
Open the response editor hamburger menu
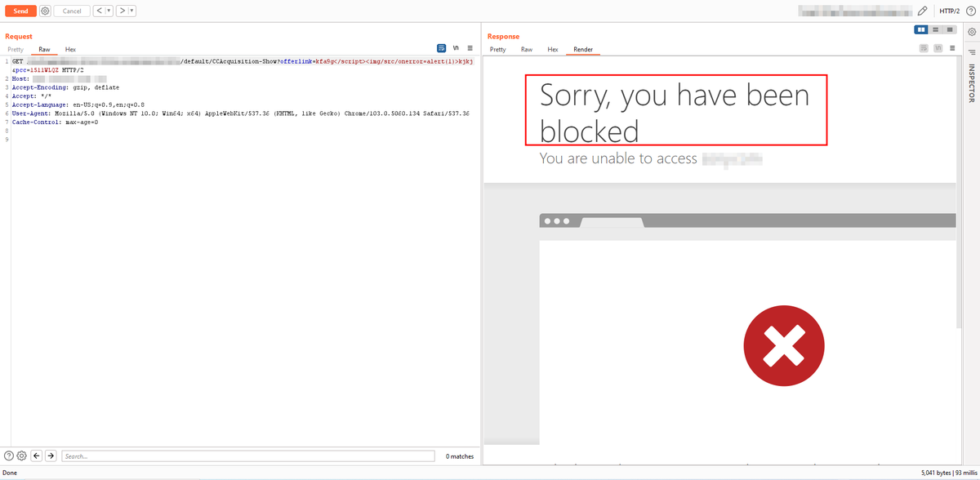point(953,47)
